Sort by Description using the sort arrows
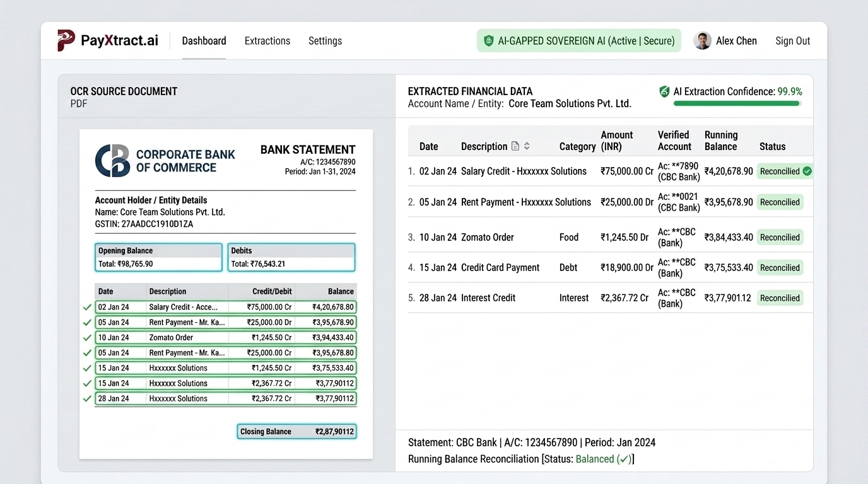Image resolution: width=868 pixels, height=484 pixels. coord(527,146)
